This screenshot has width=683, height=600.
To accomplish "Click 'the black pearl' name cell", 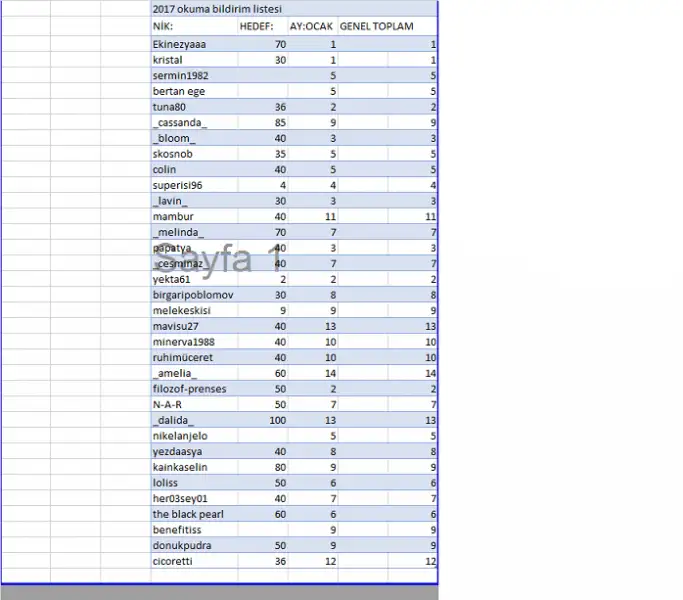I will 192,514.
